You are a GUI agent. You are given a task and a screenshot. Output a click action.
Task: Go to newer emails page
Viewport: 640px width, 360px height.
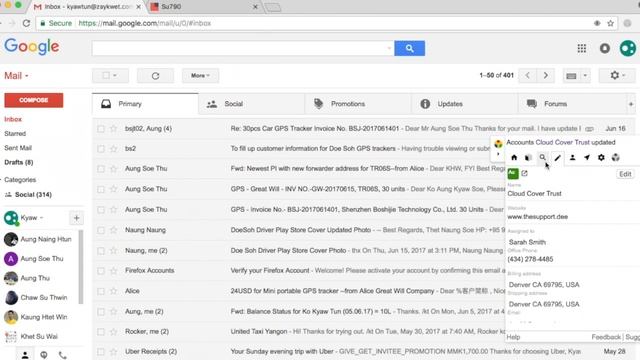coord(527,76)
